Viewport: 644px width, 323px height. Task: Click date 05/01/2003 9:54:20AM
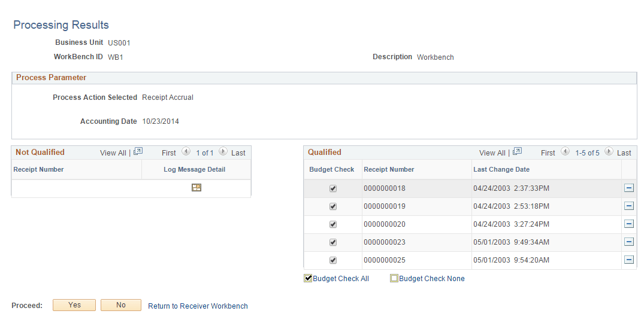[512, 260]
